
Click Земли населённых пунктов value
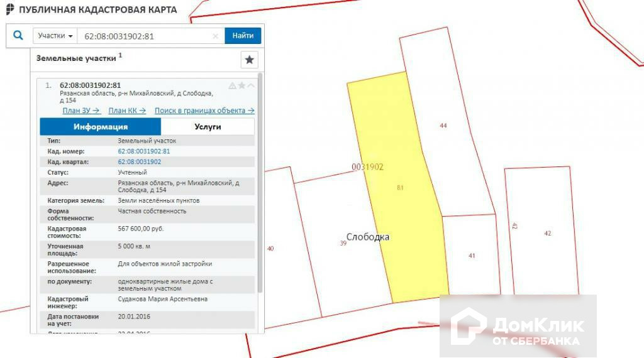[158, 200]
